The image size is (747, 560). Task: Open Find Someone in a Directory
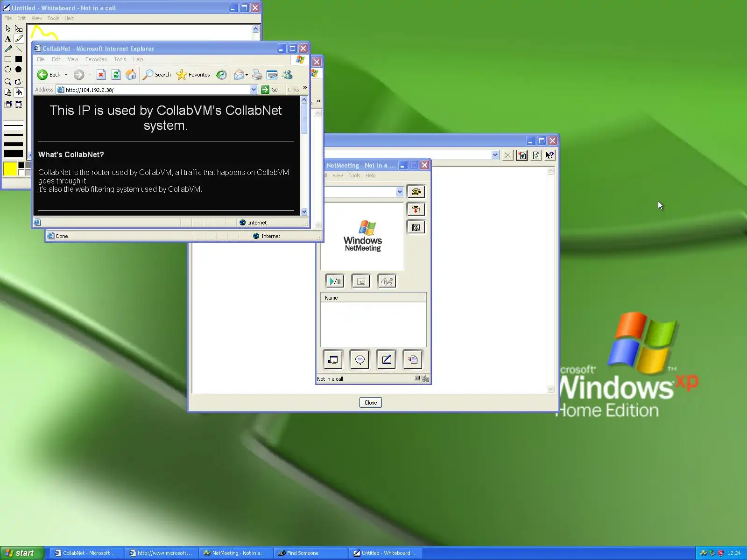click(x=416, y=227)
